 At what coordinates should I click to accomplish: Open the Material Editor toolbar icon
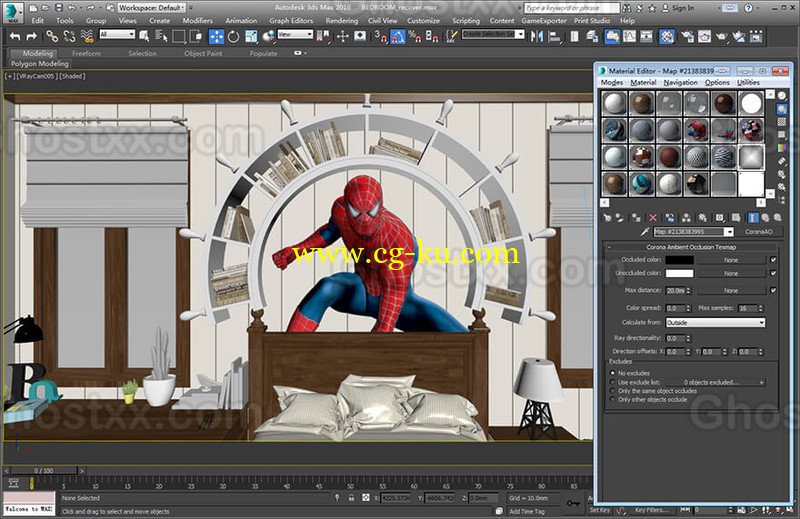pos(667,36)
